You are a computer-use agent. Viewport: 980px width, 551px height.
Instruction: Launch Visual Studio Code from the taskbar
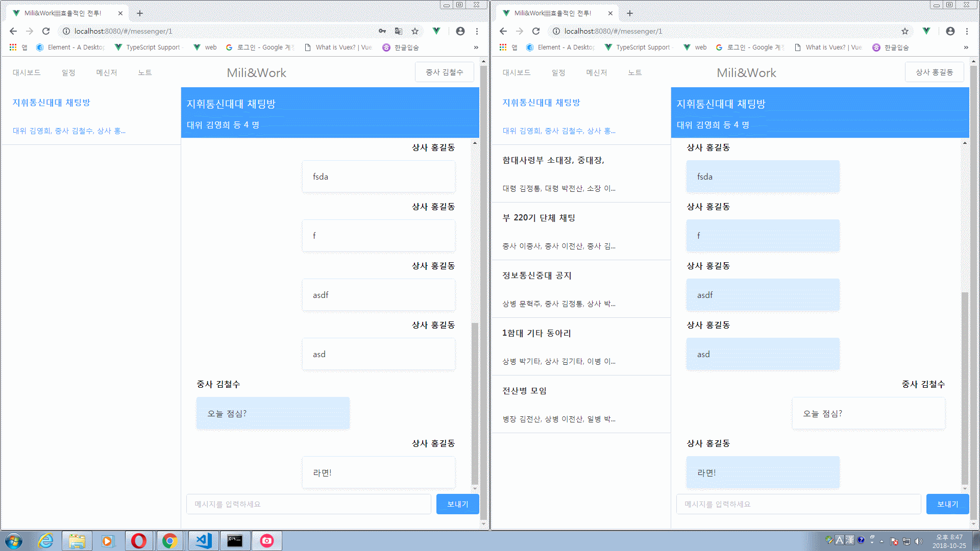tap(204, 540)
